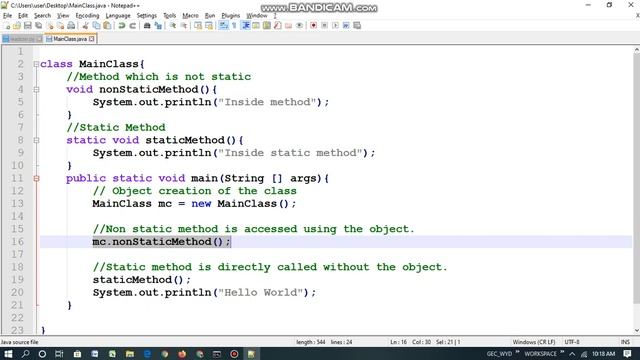The image size is (640, 360).
Task: Toggle Show All Characters pilcrow icon
Action: click(x=234, y=26)
